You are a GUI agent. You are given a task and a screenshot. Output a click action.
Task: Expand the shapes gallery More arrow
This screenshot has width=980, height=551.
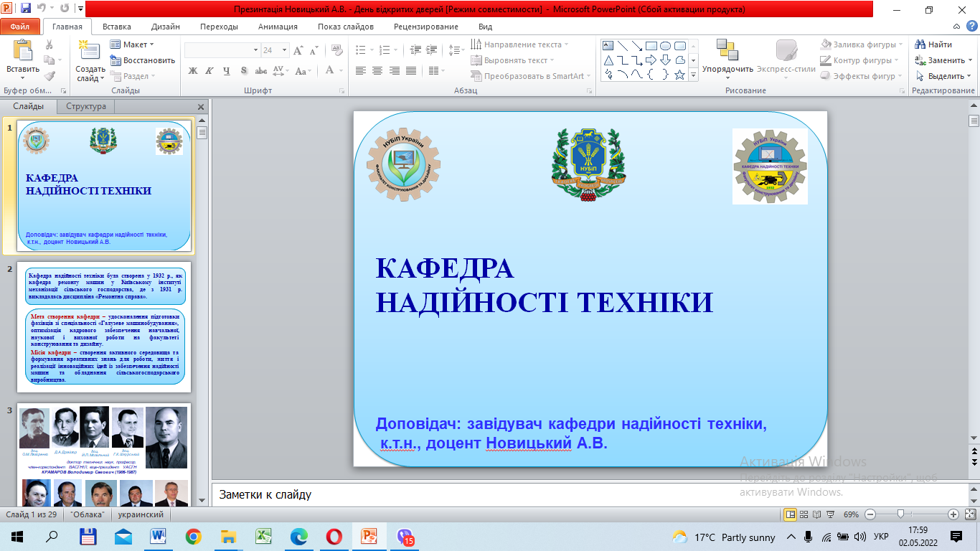click(694, 75)
